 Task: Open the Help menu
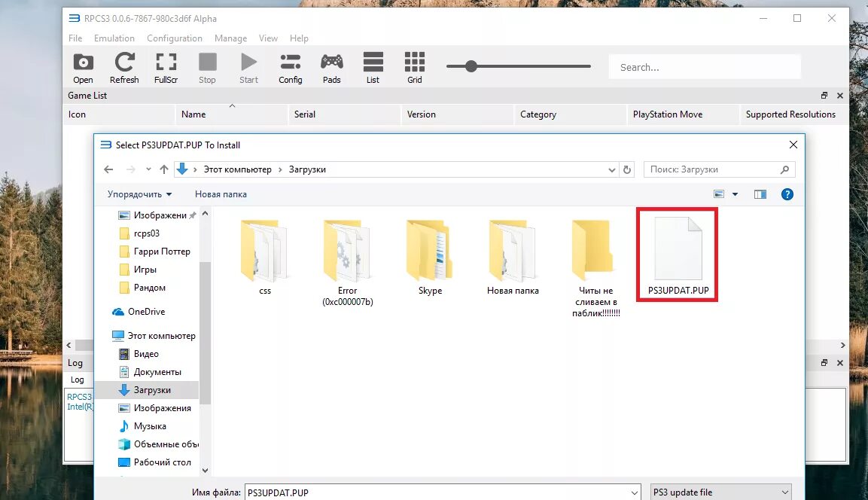pos(299,38)
